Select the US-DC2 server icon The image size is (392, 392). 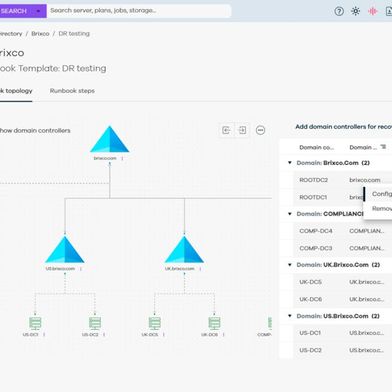[x=95, y=323]
